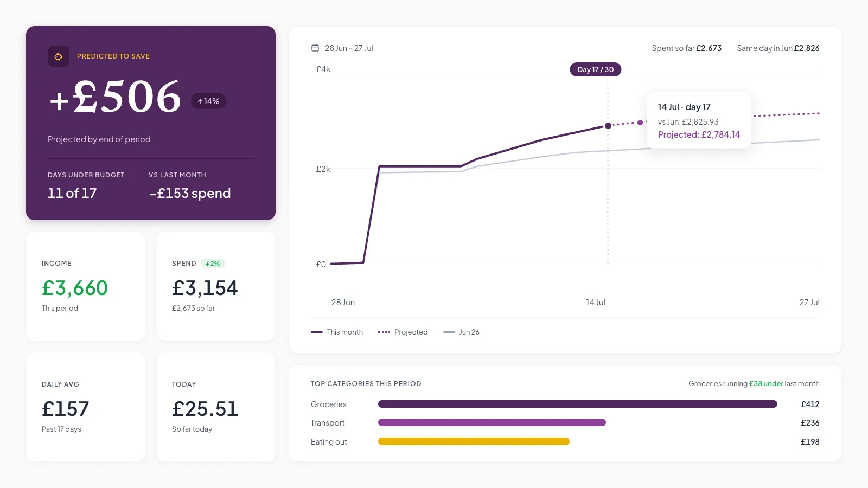The image size is (868, 488).
Task: Click the "27 Jul" x-axis label
Action: click(809, 303)
